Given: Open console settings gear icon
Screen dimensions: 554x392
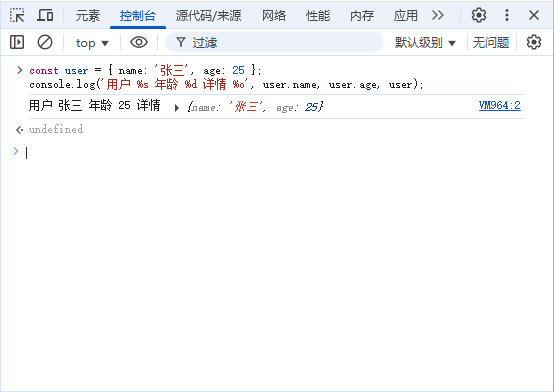Looking at the screenshot, I should tap(534, 42).
